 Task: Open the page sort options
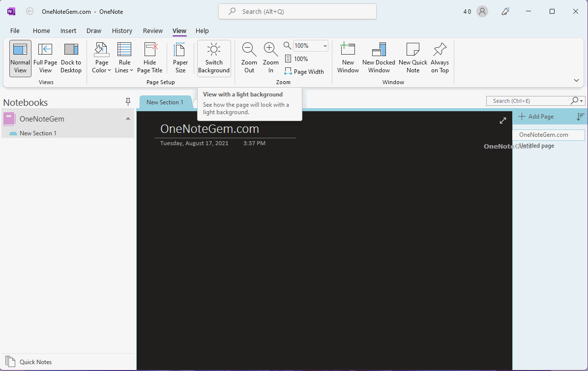tap(580, 117)
